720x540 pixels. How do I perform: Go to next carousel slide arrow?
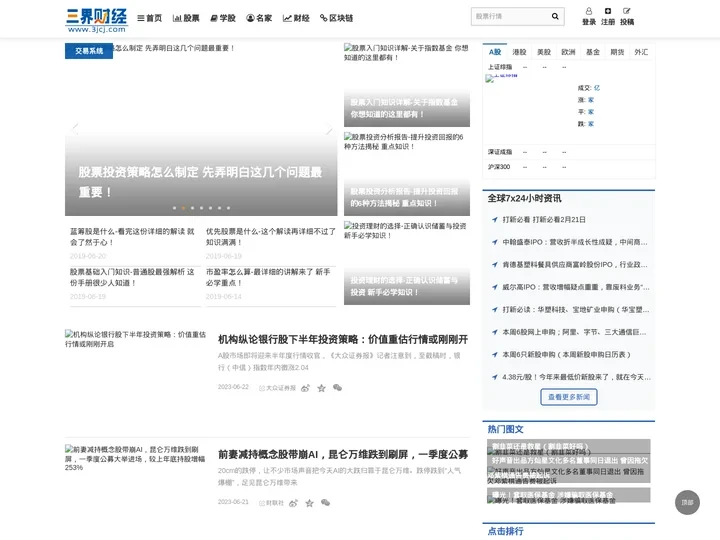coord(328,129)
